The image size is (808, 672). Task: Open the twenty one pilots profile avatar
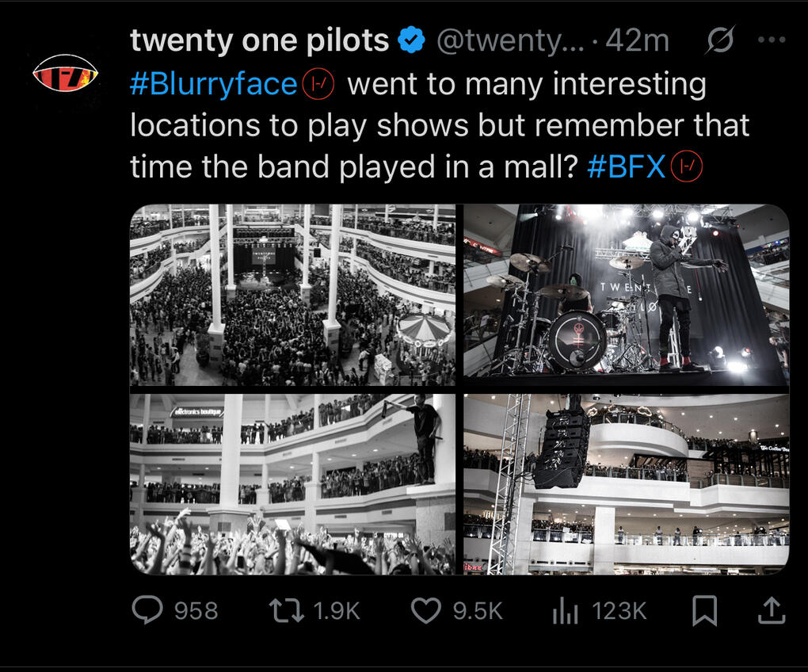(66, 73)
